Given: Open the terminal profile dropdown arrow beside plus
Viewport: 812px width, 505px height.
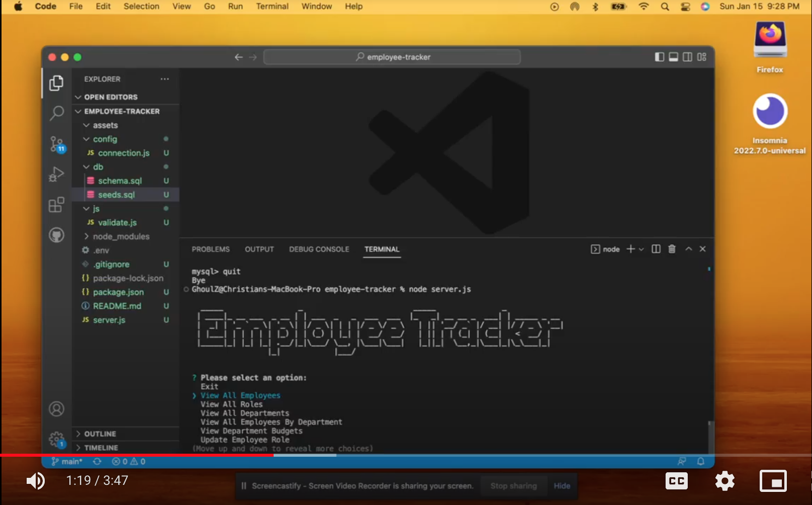Looking at the screenshot, I should (x=641, y=248).
